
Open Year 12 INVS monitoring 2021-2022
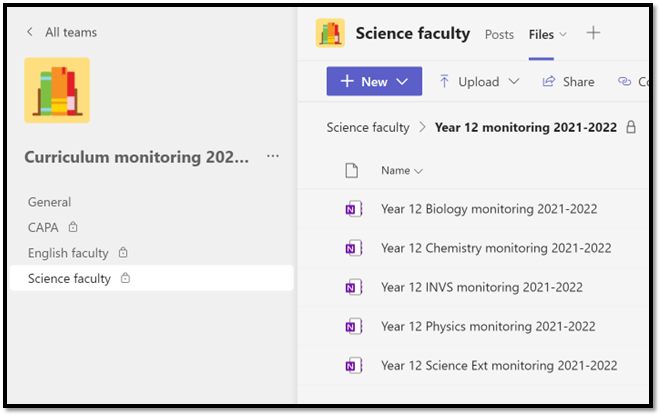(482, 287)
